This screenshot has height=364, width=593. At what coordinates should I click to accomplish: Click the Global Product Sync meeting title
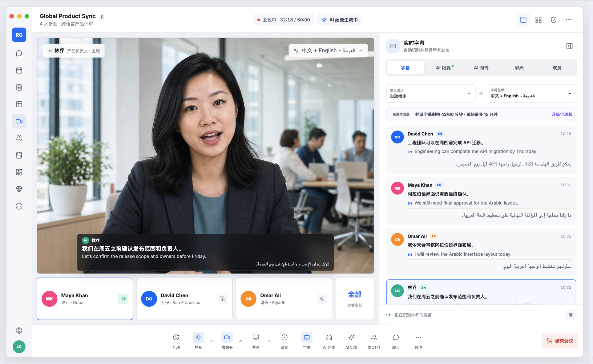click(68, 16)
